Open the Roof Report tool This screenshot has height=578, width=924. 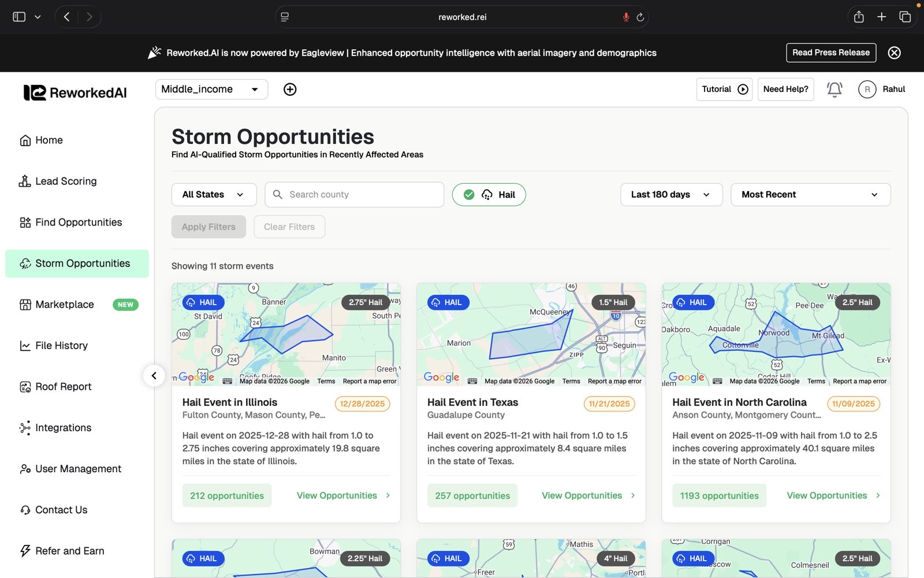63,386
